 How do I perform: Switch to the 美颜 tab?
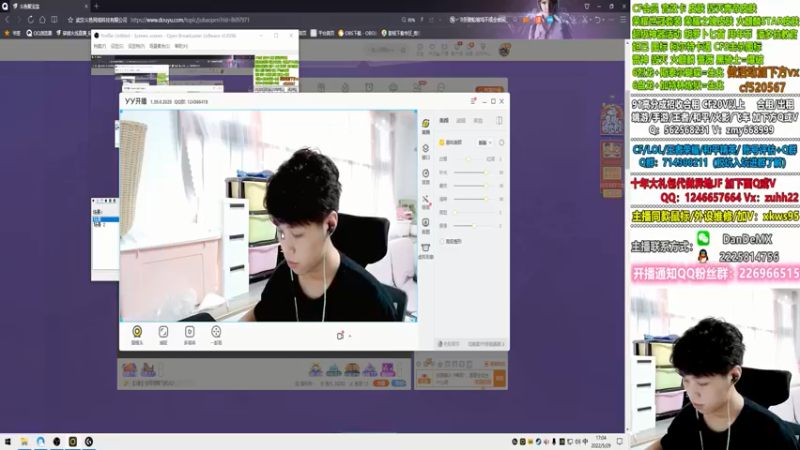coord(444,120)
